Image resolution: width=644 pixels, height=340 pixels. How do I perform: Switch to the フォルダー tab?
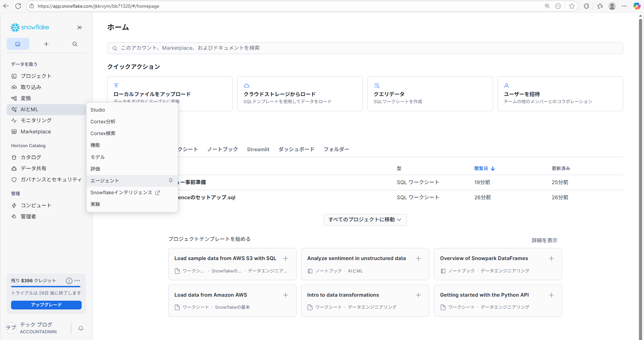click(336, 150)
